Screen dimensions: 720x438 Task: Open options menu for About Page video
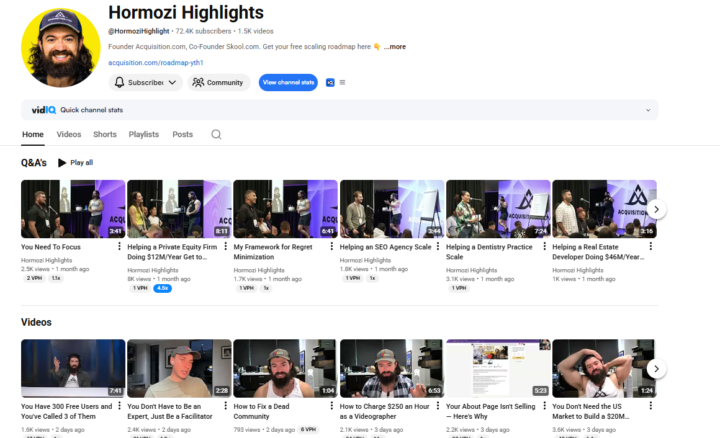click(x=544, y=406)
